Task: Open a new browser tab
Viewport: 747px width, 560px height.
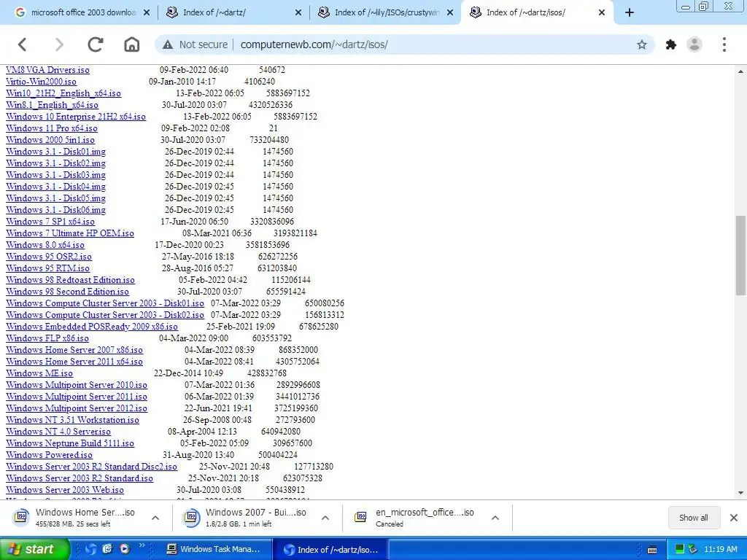Action: (630, 12)
